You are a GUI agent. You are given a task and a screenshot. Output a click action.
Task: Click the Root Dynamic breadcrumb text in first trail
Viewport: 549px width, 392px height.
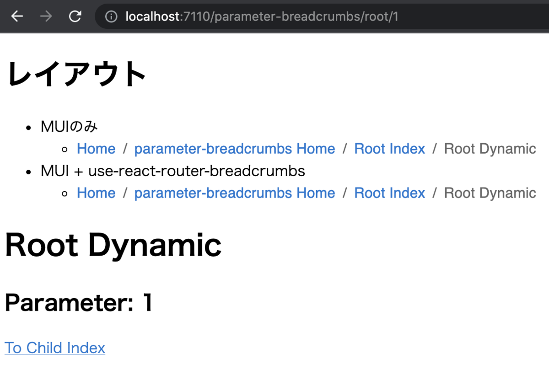click(x=490, y=148)
